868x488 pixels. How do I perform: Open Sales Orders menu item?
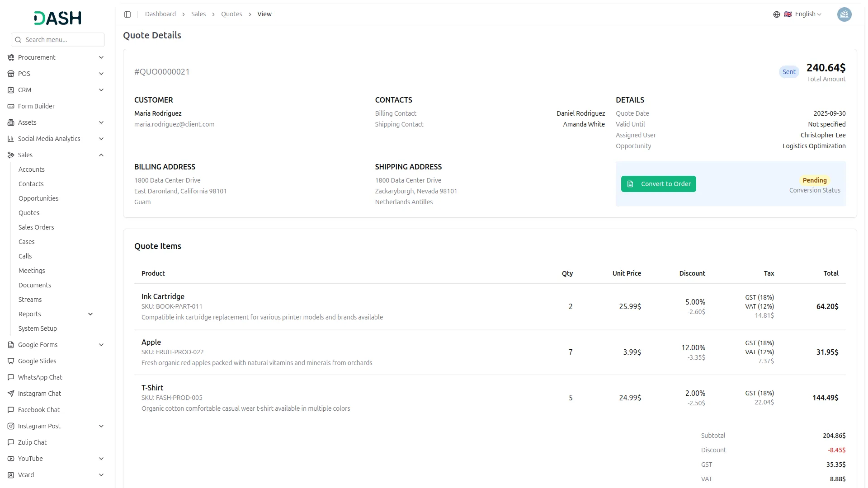click(36, 227)
